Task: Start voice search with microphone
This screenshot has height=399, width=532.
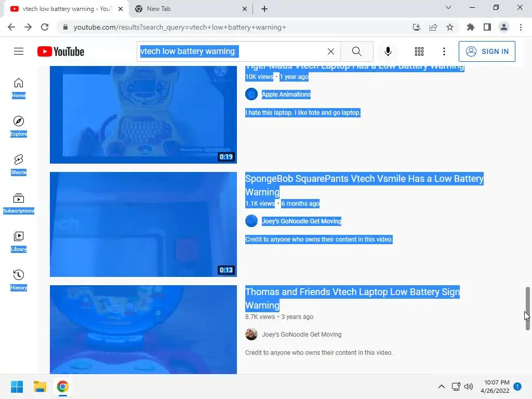Action: click(388, 51)
